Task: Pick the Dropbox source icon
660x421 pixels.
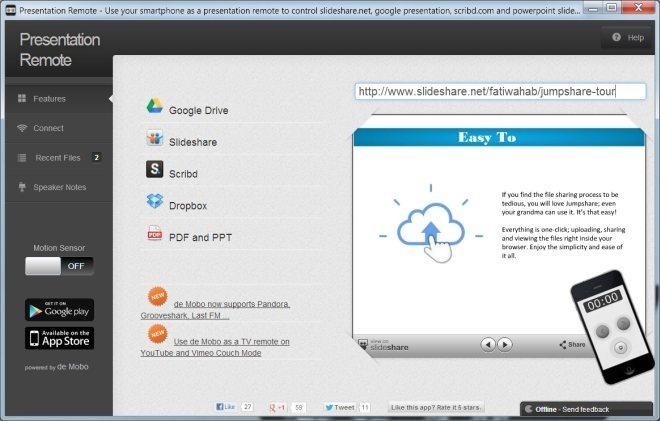Action: tap(155, 203)
